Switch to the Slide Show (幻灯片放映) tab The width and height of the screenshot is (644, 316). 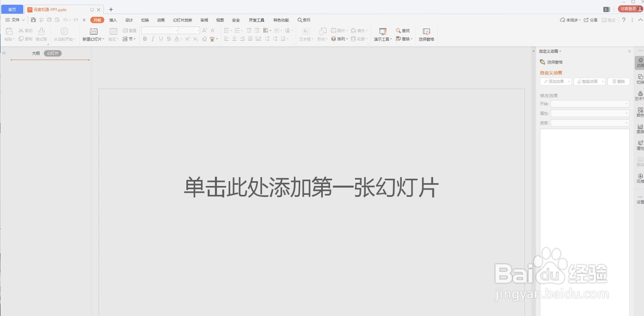(x=182, y=20)
